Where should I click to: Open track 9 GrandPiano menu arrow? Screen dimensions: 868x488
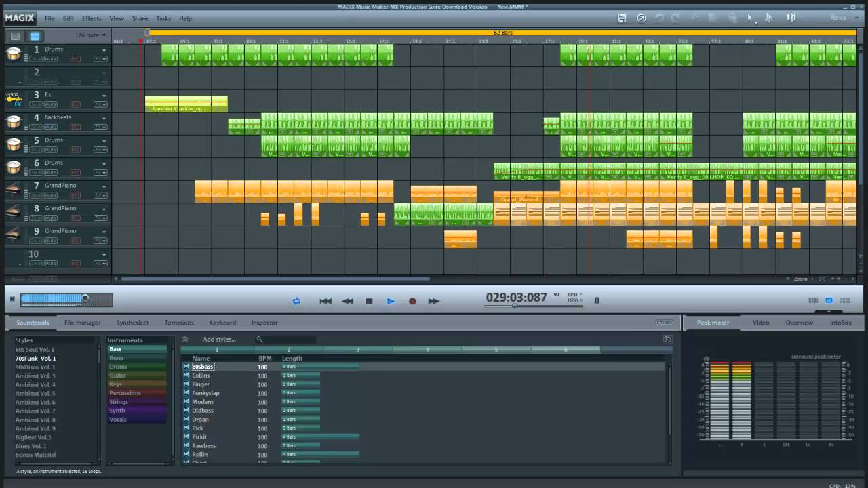(104, 232)
